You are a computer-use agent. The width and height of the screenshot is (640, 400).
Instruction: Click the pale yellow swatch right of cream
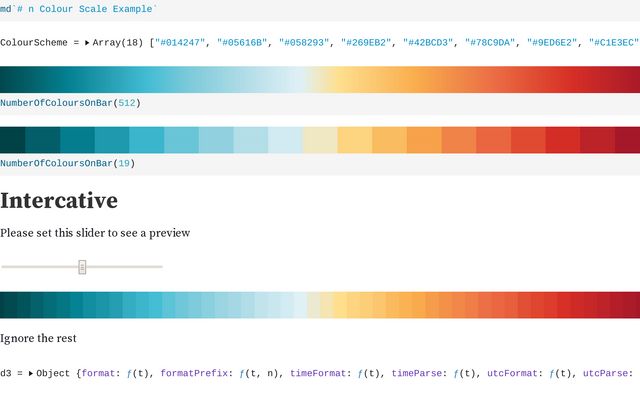click(x=354, y=140)
